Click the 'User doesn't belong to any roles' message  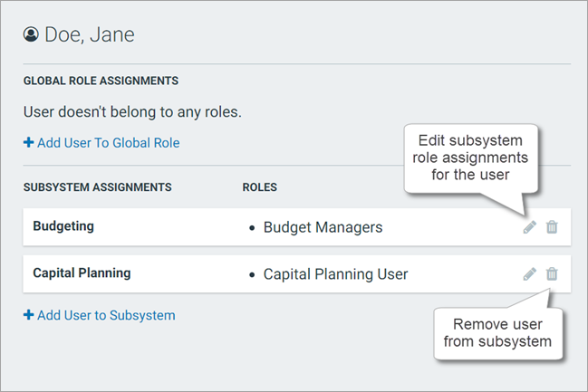[132, 113]
